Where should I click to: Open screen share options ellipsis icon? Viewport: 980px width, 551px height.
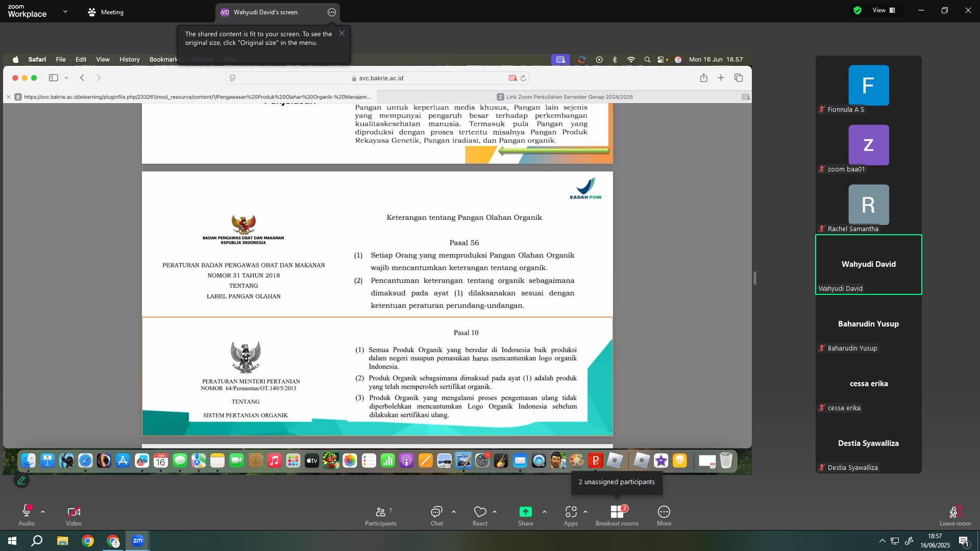coord(332,12)
